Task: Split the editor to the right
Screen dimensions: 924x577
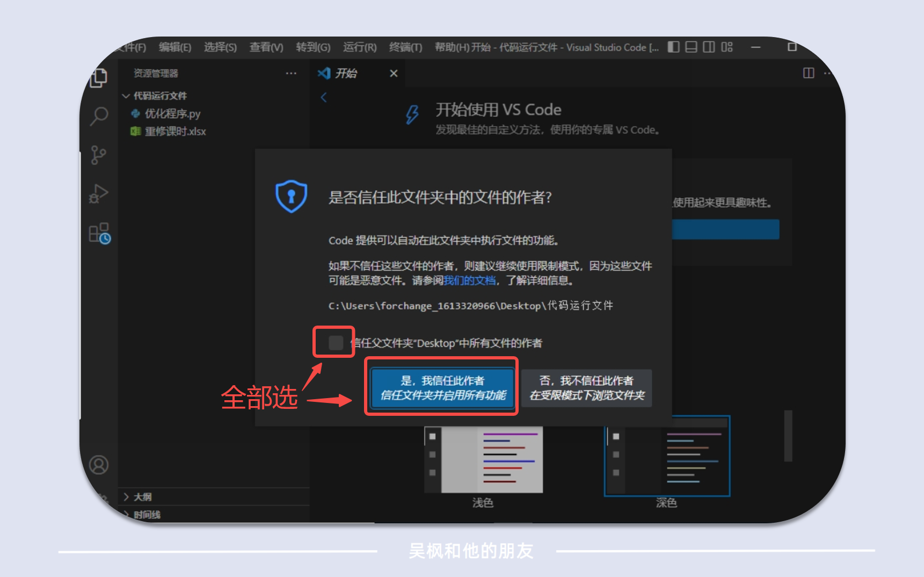Action: pyautogui.click(x=809, y=73)
